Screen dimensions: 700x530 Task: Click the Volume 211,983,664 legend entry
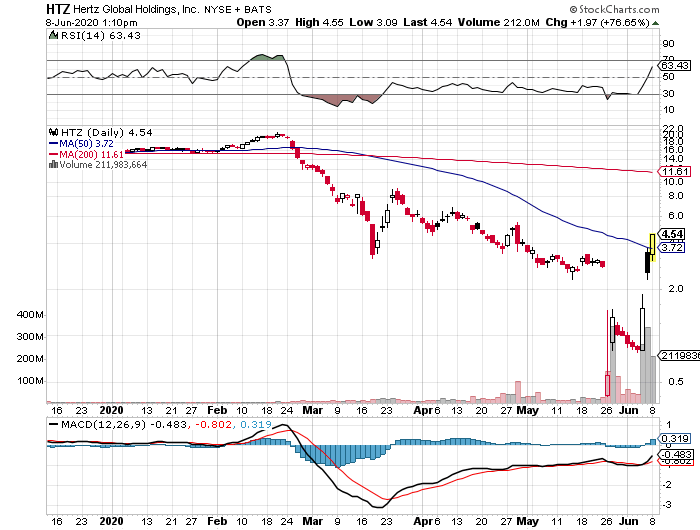[103, 165]
